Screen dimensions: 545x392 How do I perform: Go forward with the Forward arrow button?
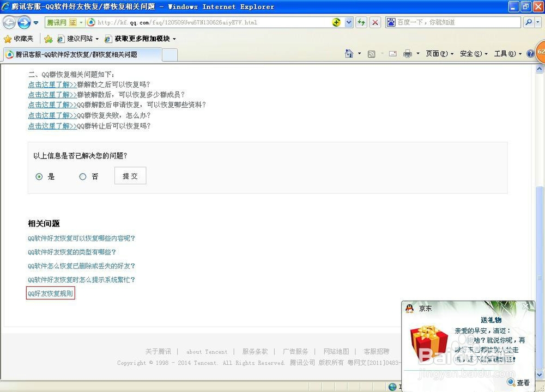point(24,22)
